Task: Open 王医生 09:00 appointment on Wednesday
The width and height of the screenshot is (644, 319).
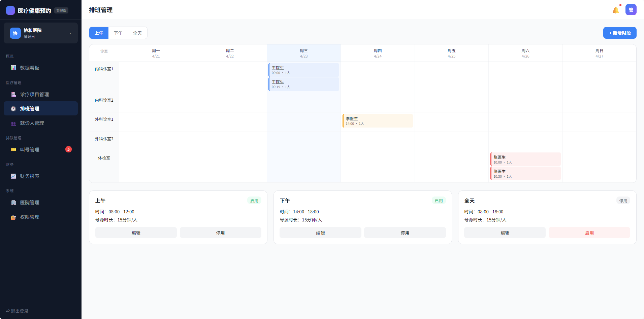Action: (303, 70)
